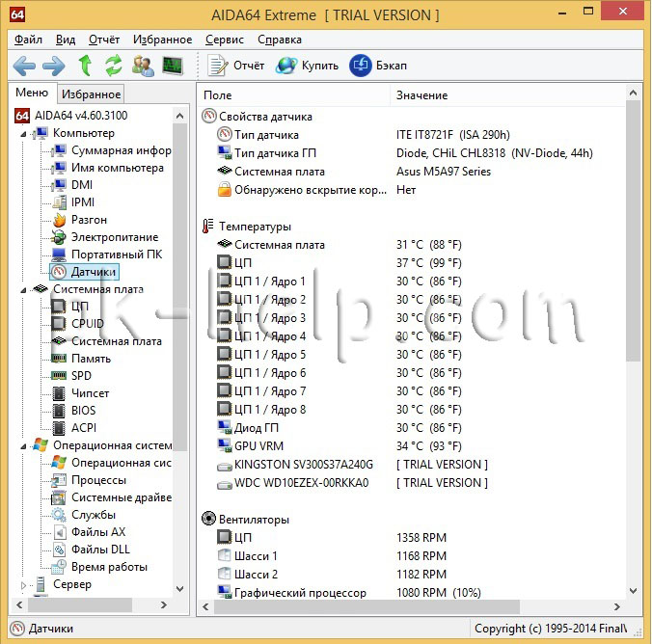Collapse the Системная плата tree branch

(23, 290)
